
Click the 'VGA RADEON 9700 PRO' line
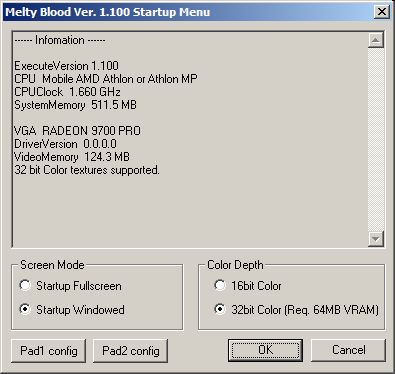tap(77, 131)
